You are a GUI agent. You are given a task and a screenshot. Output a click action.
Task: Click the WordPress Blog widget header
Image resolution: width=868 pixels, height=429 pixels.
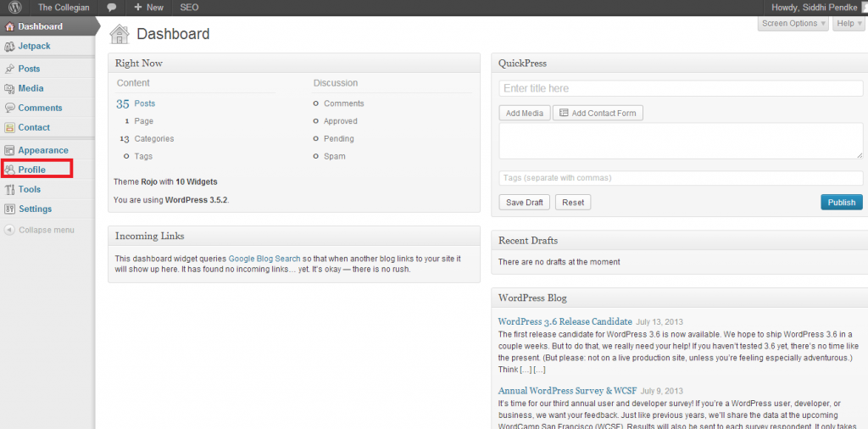click(680, 298)
